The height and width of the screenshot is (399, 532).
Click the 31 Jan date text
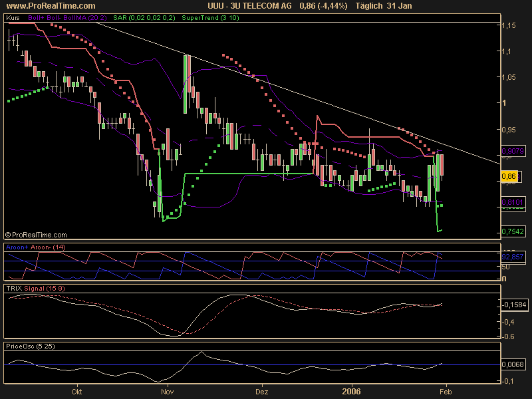[400, 6]
